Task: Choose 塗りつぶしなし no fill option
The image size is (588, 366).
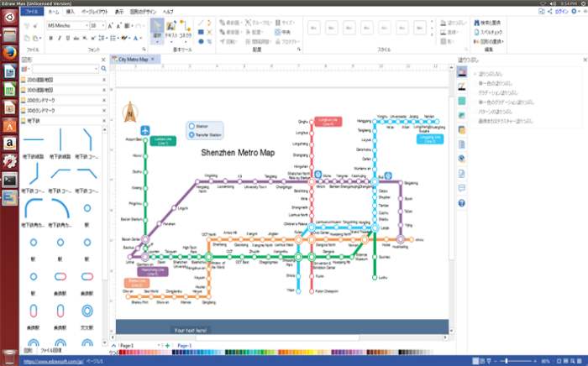Action: [x=488, y=74]
